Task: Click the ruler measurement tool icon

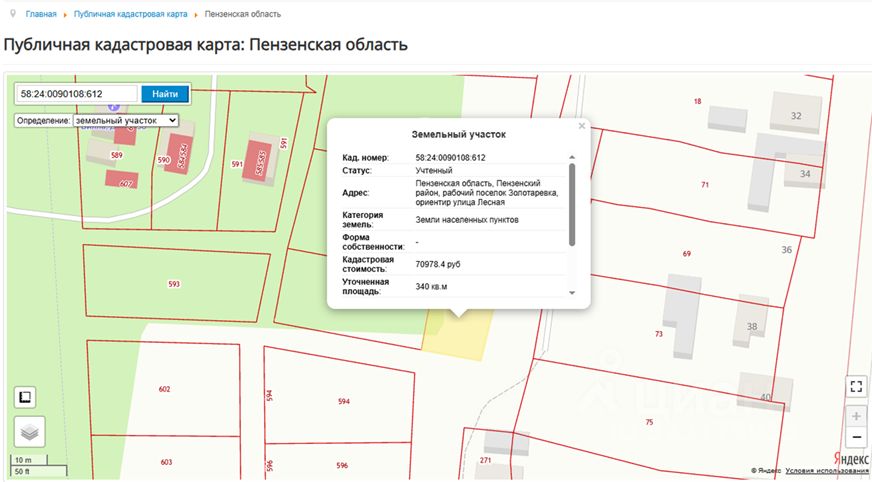Action: (x=24, y=397)
